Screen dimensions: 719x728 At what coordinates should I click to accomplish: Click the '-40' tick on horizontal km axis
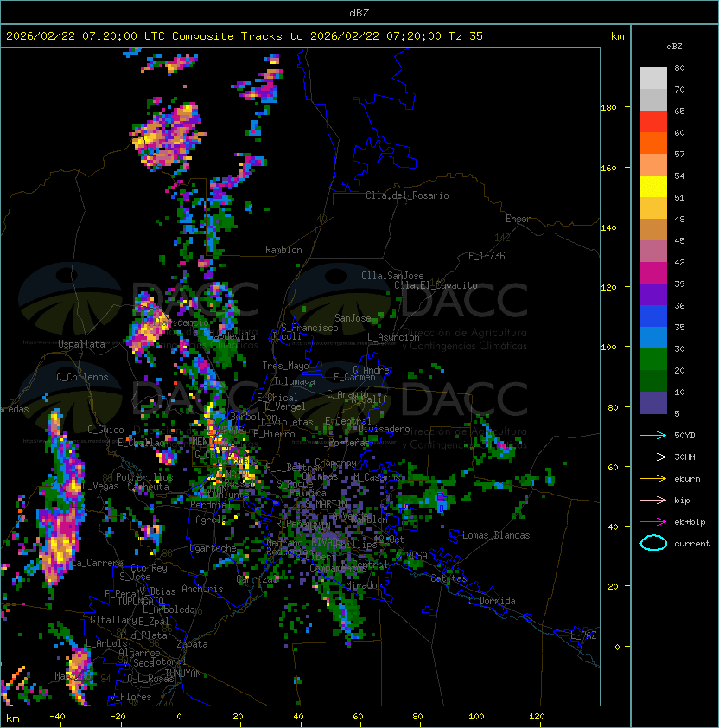(57, 717)
